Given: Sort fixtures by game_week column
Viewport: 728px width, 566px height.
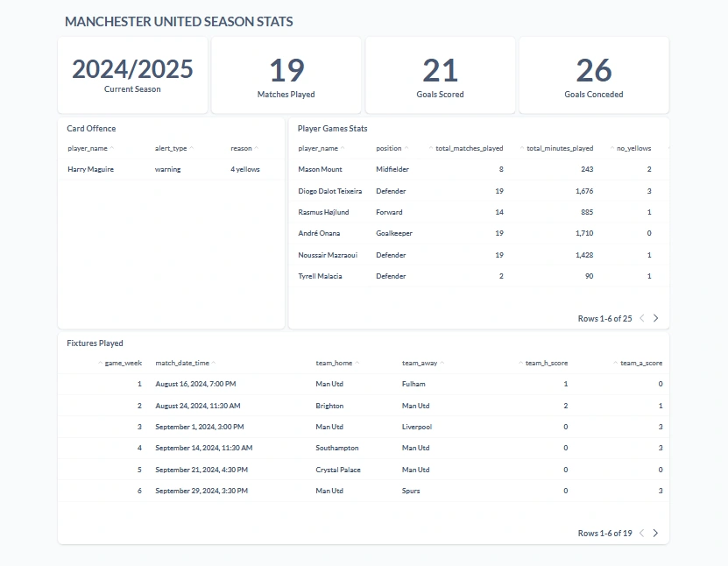Looking at the screenshot, I should [x=120, y=363].
